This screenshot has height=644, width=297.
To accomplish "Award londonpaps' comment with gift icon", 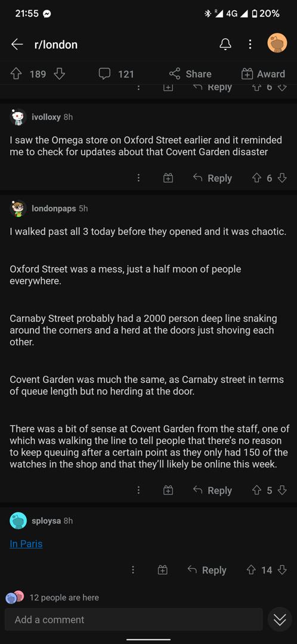I will [168, 490].
